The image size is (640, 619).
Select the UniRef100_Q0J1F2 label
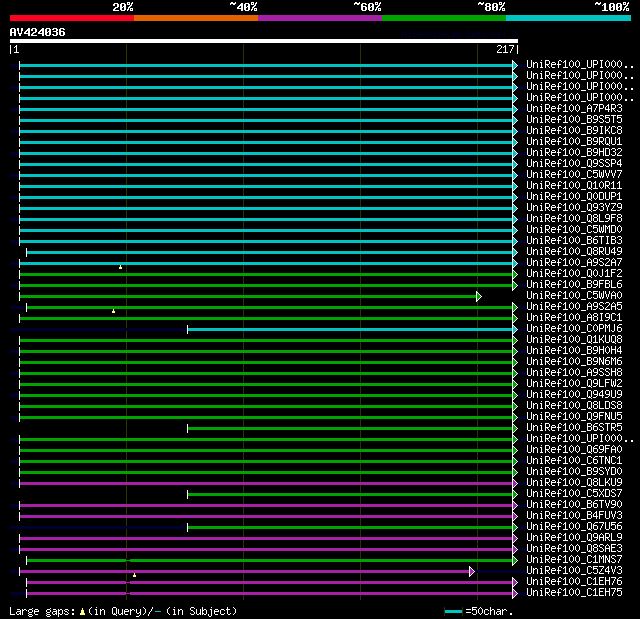[x=574, y=274]
